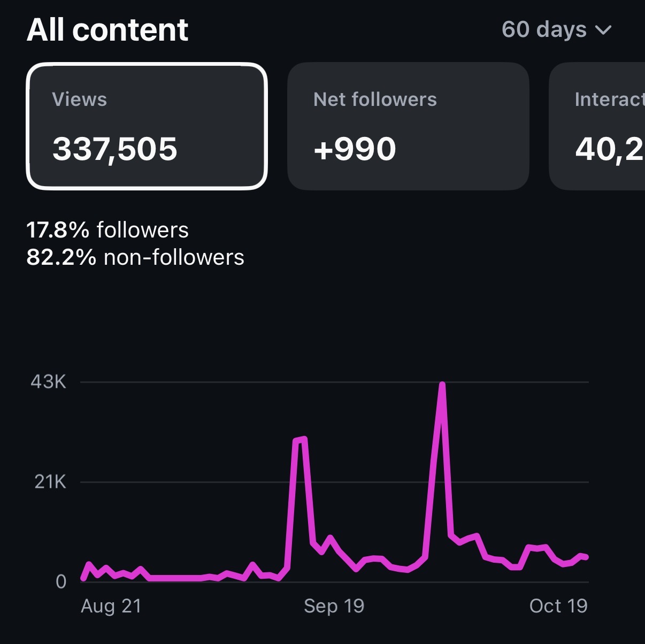The image size is (645, 644).
Task: Switch to the Net followers card
Action: tap(408, 126)
